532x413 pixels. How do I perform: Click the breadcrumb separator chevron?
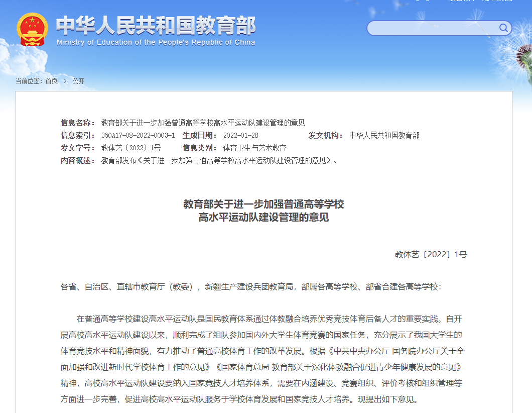(x=65, y=80)
